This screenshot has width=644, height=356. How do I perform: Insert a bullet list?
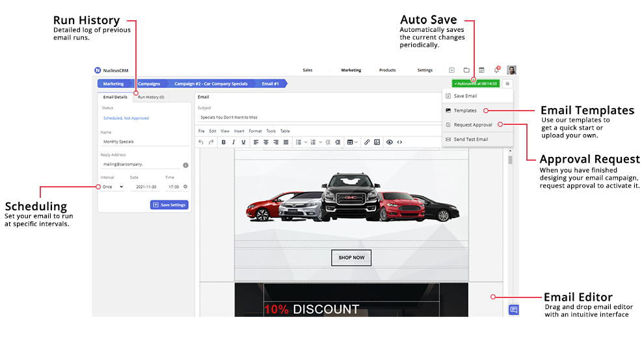tap(299, 143)
